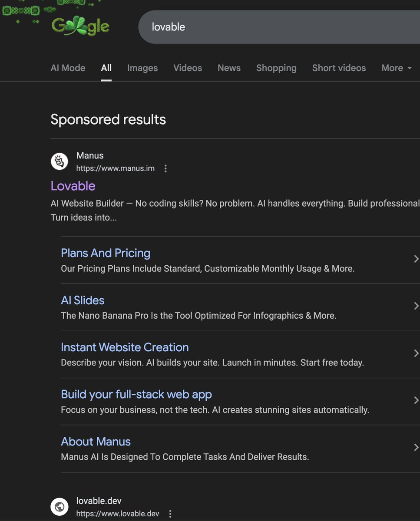Go to the Shopping tab

point(276,68)
